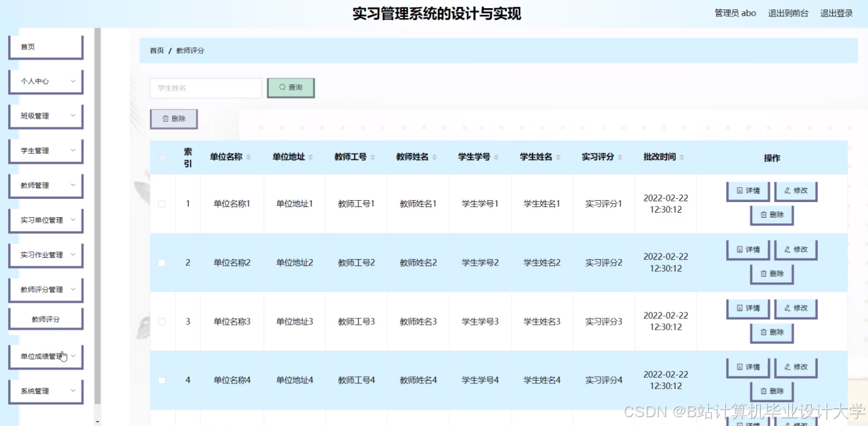Click cell 教师工号4
The height and width of the screenshot is (426, 868).
356,380
